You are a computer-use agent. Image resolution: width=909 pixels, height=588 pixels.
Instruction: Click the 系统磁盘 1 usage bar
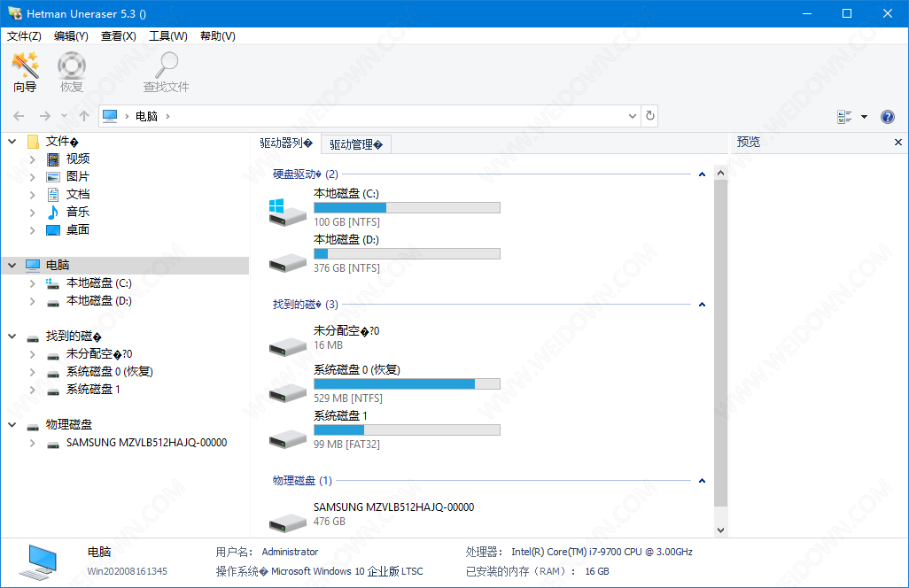point(407,429)
